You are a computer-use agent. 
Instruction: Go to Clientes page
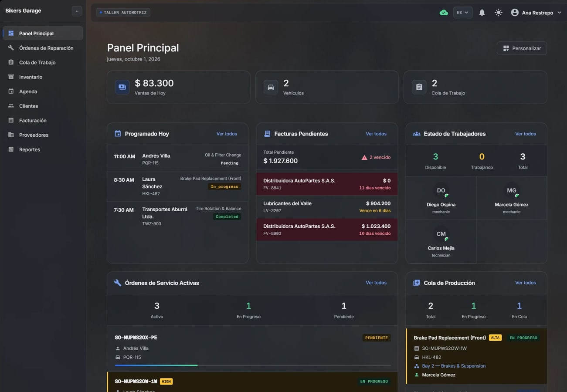(x=43, y=106)
